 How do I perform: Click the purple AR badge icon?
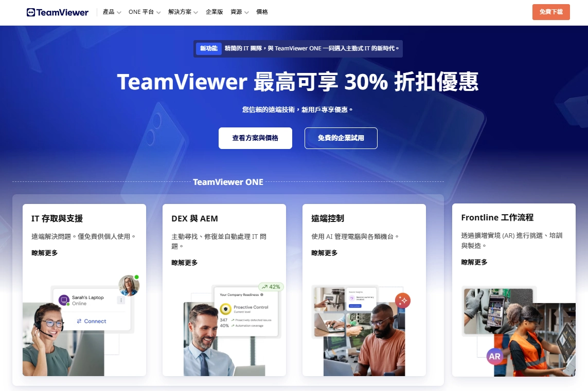tap(494, 356)
